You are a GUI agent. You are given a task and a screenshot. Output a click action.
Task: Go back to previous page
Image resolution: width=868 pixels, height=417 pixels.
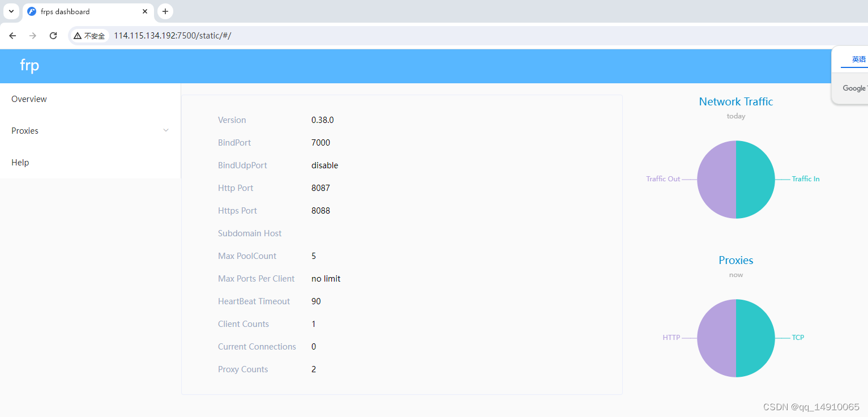[x=12, y=36]
